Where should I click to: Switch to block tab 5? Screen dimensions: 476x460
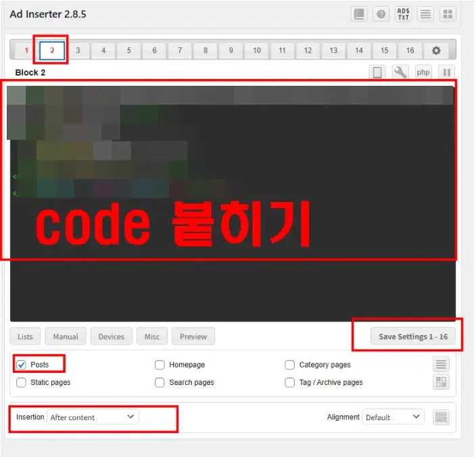tap(128, 51)
